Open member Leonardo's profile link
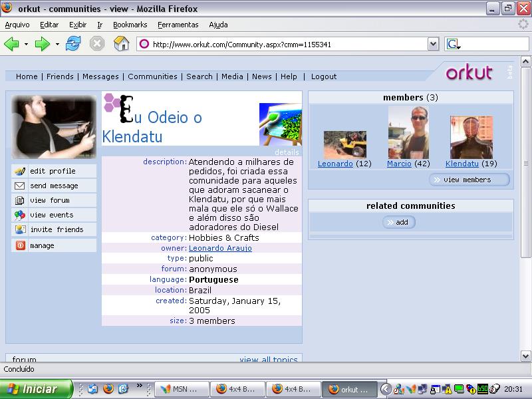 [335, 164]
